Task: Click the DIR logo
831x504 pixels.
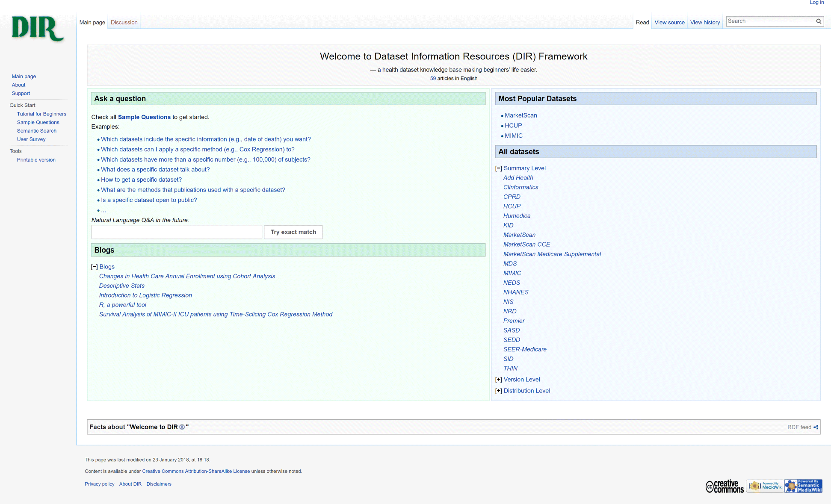Action: pyautogui.click(x=38, y=29)
